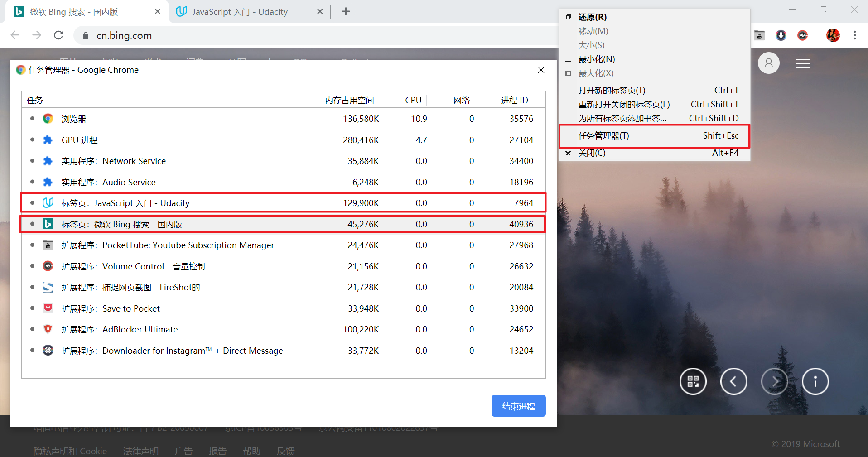
Task: Click process ID 27104
Action: coord(521,140)
